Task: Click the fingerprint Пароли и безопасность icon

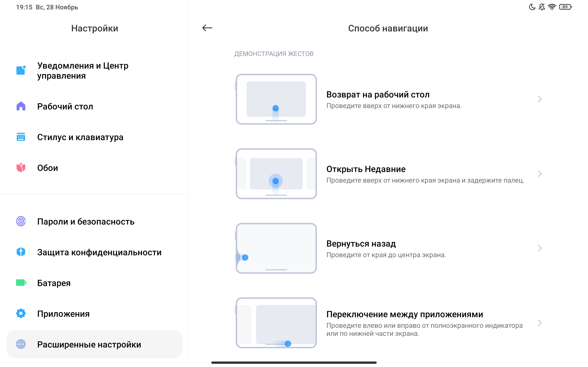Action: (x=21, y=221)
